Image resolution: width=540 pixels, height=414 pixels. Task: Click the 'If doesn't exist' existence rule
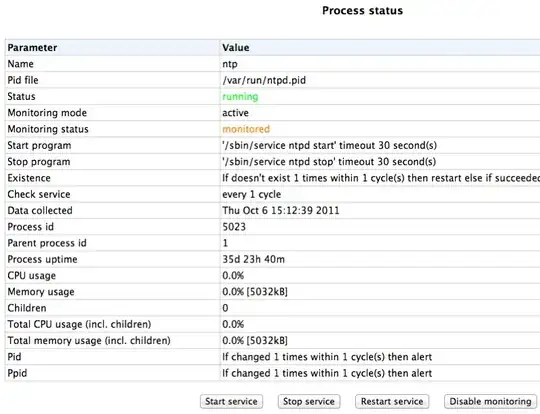click(x=381, y=178)
